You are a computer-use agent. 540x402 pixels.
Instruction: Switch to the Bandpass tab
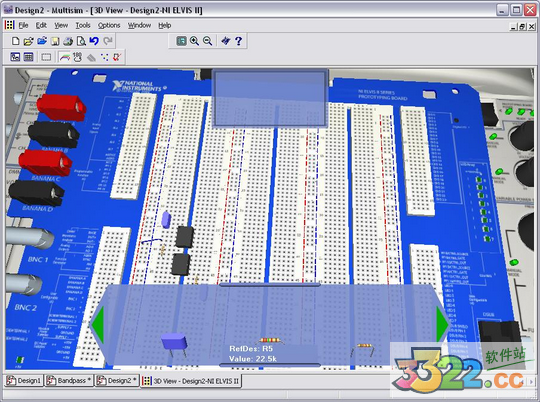click(x=69, y=381)
